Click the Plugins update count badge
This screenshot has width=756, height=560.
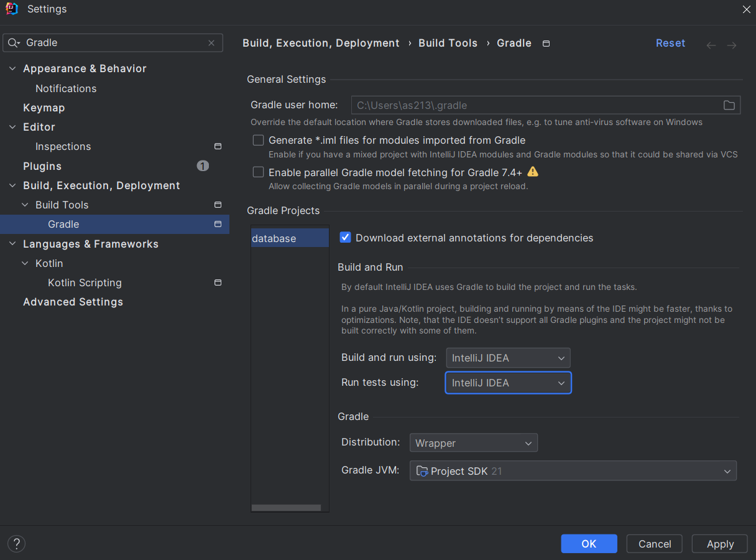tap(203, 166)
